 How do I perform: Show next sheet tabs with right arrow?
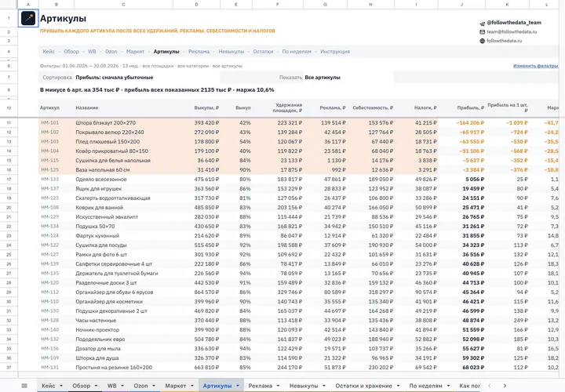(x=505, y=386)
